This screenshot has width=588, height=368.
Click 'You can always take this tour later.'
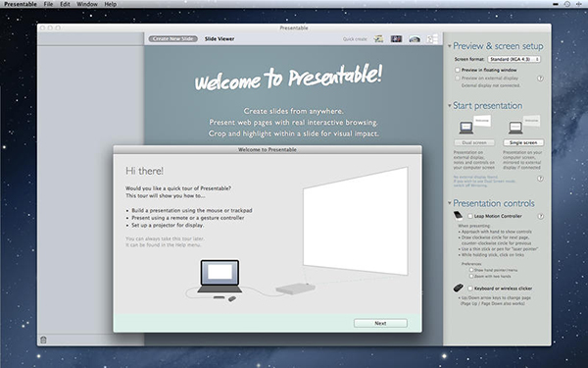165,238
